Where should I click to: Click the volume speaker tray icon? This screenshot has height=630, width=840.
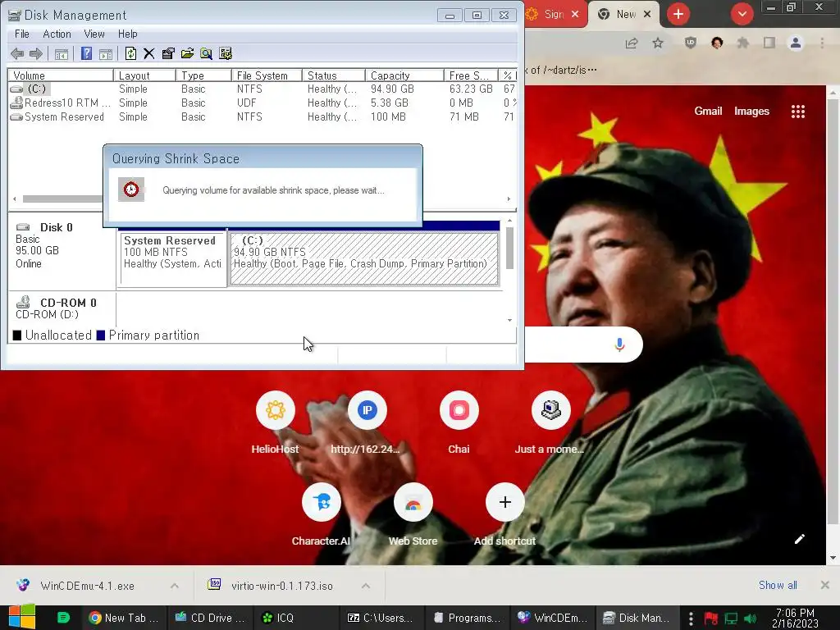[x=750, y=619]
